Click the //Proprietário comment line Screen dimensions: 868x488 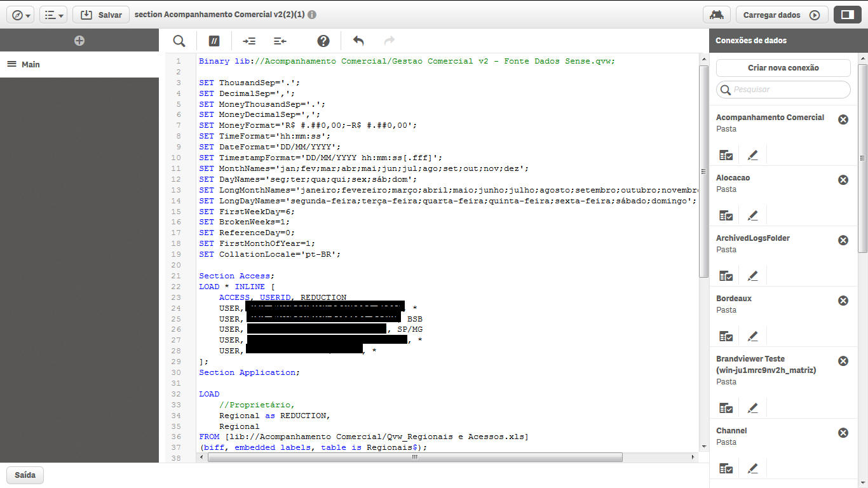[257, 405]
